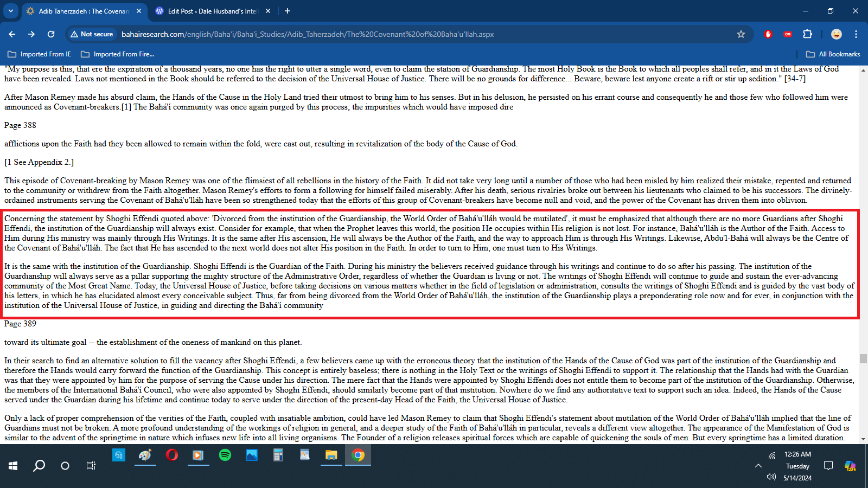Image resolution: width=868 pixels, height=488 pixels.
Task: Click the volume speaker icon in tray
Action: pyautogui.click(x=771, y=477)
